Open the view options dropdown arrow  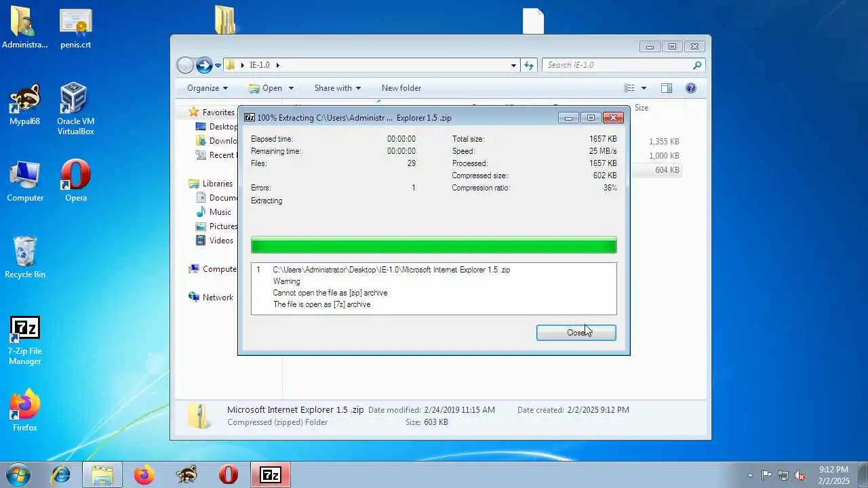(x=644, y=88)
